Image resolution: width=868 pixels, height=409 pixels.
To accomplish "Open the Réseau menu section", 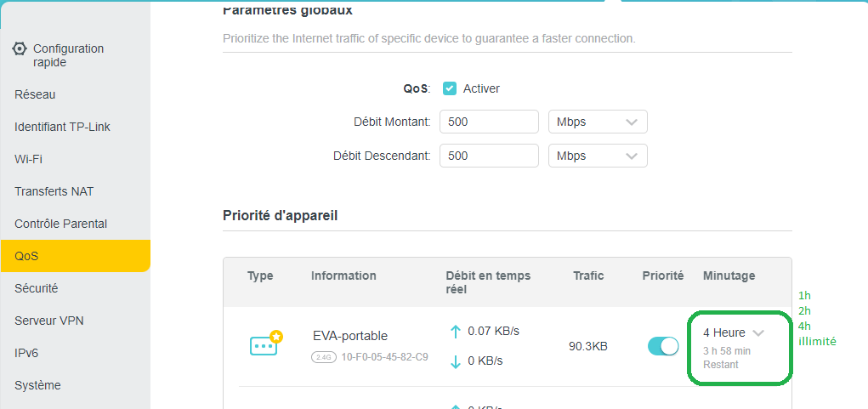I will 35,94.
